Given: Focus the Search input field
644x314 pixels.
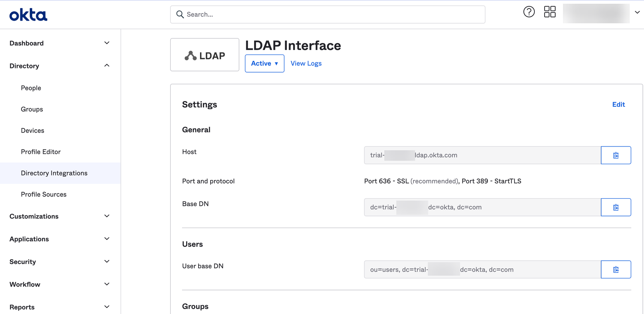Looking at the screenshot, I should [328, 14].
